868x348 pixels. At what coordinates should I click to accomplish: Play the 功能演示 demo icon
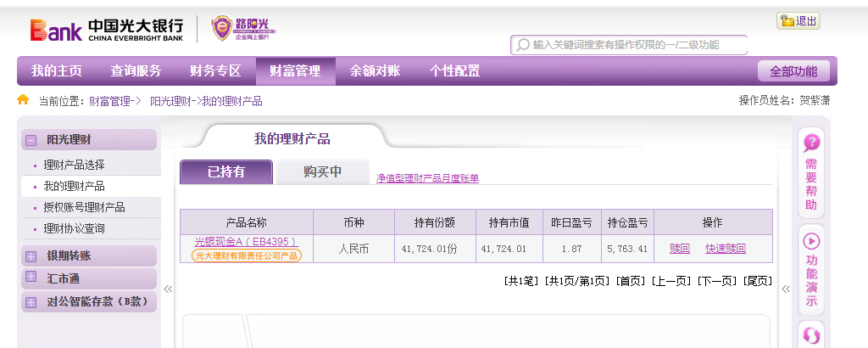(811, 241)
